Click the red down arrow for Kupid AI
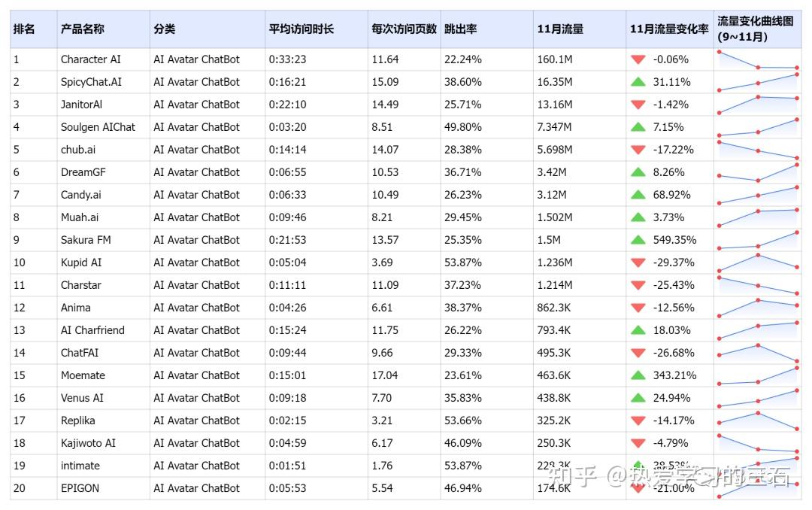The height and width of the screenshot is (510, 812). pyautogui.click(x=638, y=263)
